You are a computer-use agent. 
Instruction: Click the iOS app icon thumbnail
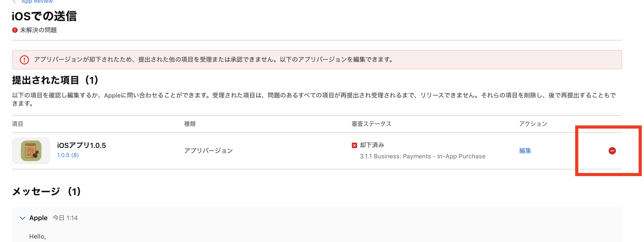coord(31,151)
